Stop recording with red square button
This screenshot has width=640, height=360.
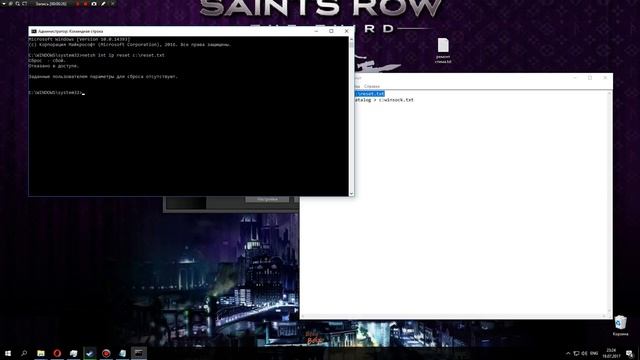click(x=85, y=4)
